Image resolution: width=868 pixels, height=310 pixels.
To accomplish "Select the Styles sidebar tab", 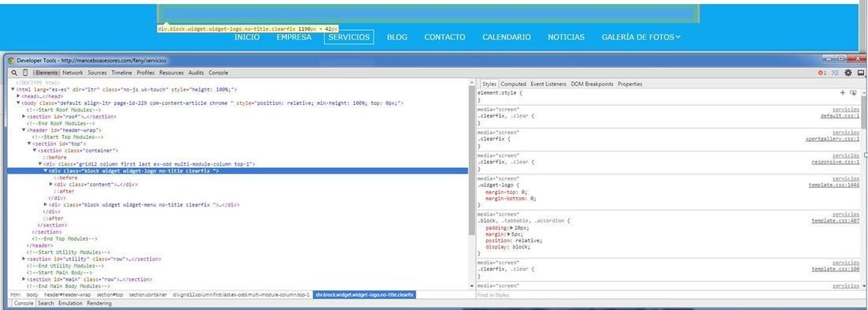I will (489, 84).
